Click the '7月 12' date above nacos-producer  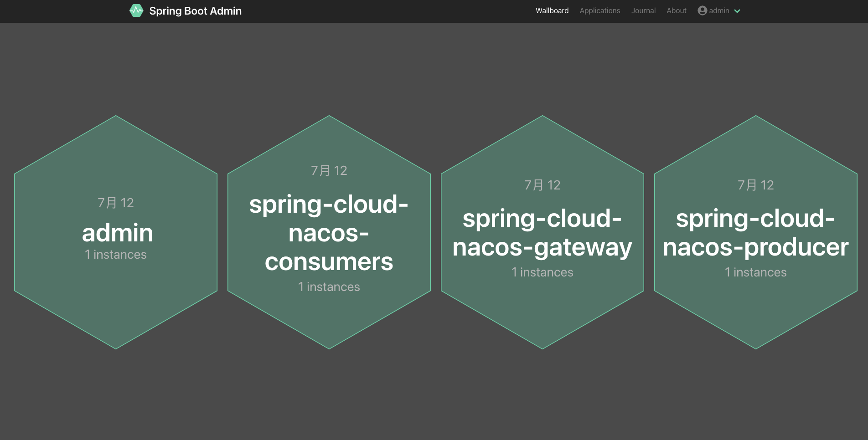(756, 185)
